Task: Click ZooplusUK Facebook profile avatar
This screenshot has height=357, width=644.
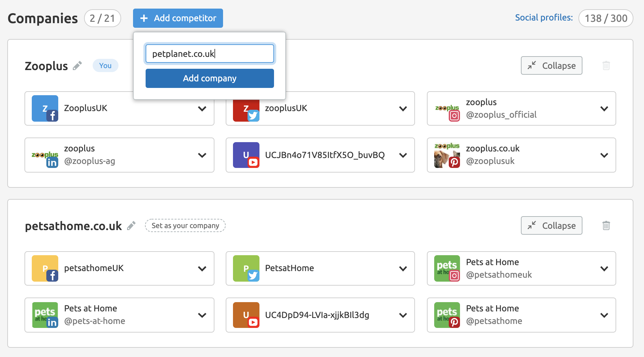Action: click(45, 108)
